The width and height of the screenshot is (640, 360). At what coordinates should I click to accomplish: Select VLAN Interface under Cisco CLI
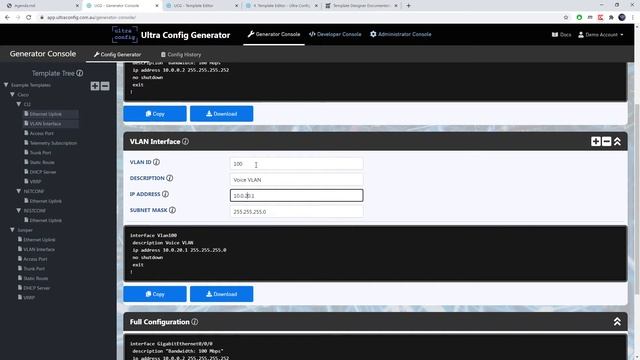point(45,124)
